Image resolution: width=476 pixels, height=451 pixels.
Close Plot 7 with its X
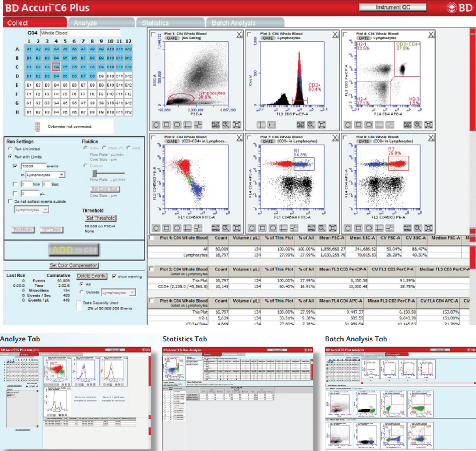click(335, 138)
